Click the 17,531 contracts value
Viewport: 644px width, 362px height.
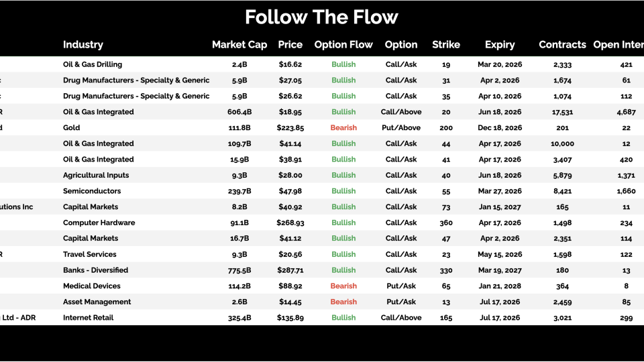pos(562,112)
